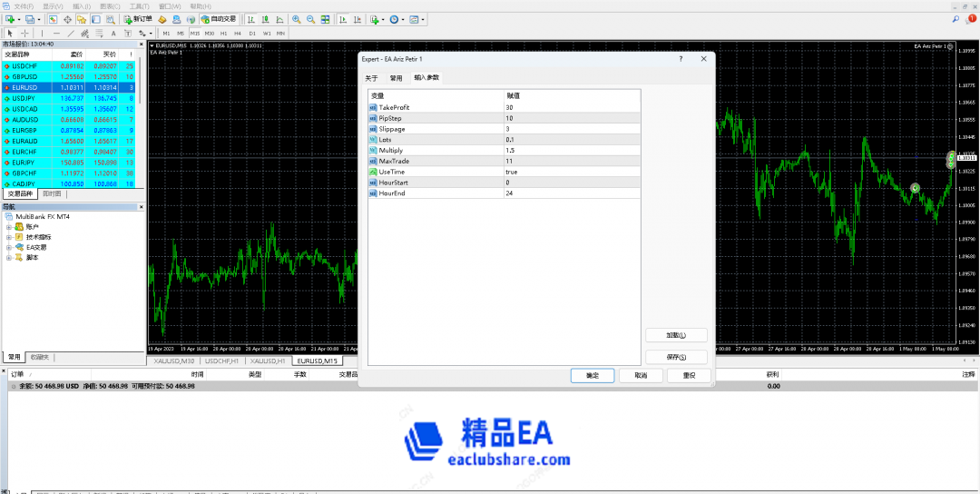Open templates toolbar icon
Screen dimensions: 980x494
[414, 19]
